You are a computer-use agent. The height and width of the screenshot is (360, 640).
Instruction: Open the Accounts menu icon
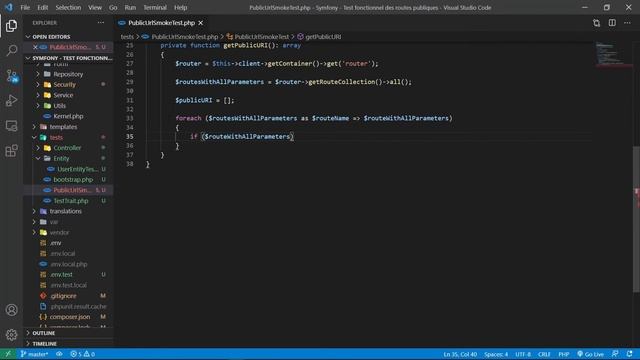coord(11,310)
